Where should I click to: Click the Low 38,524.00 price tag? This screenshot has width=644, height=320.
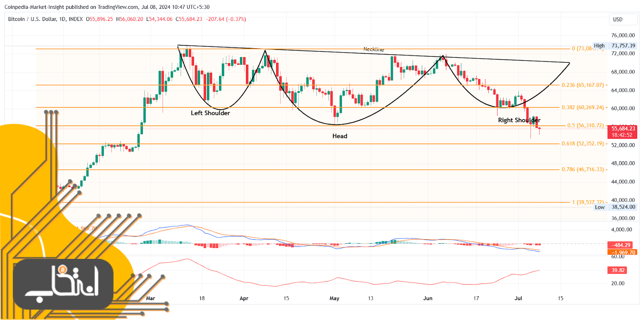tap(615, 207)
